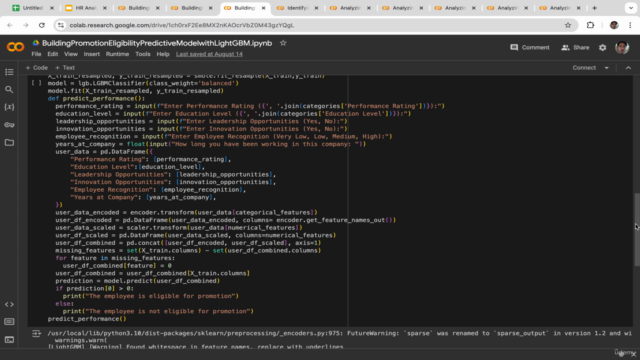Screen dimensions: 640x360
Task: Click the vertical scrollbar thumb
Action: [x=637, y=231]
